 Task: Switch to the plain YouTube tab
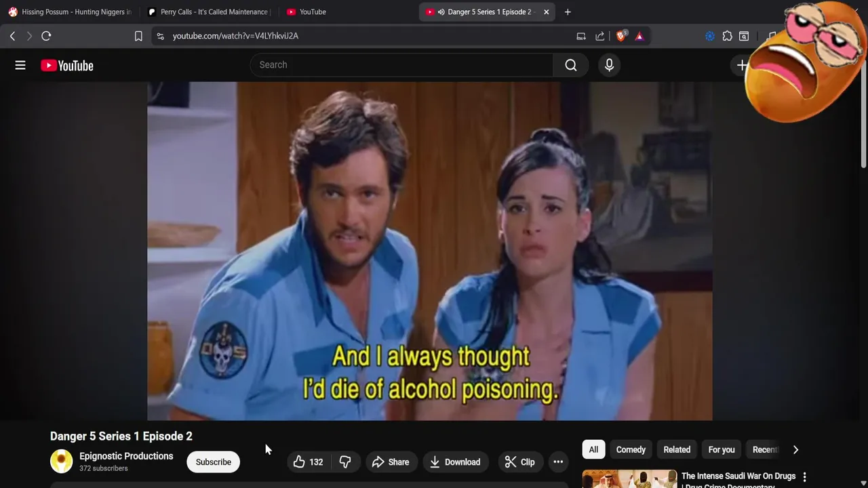point(346,12)
